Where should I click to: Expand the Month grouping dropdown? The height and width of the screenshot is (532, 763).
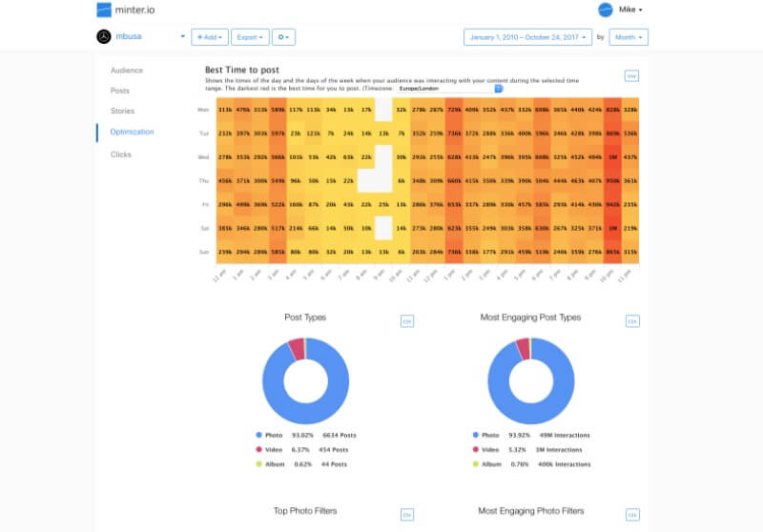coord(629,37)
